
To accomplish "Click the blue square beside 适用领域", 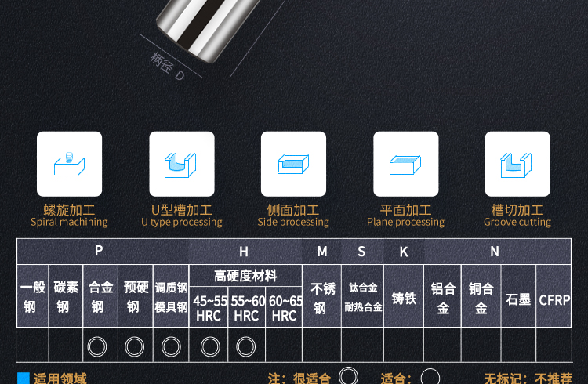I will (24, 378).
